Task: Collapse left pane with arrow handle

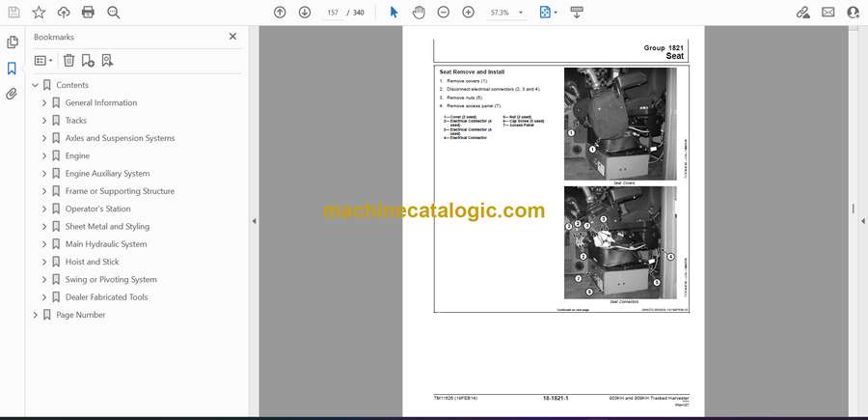Action: [254, 221]
